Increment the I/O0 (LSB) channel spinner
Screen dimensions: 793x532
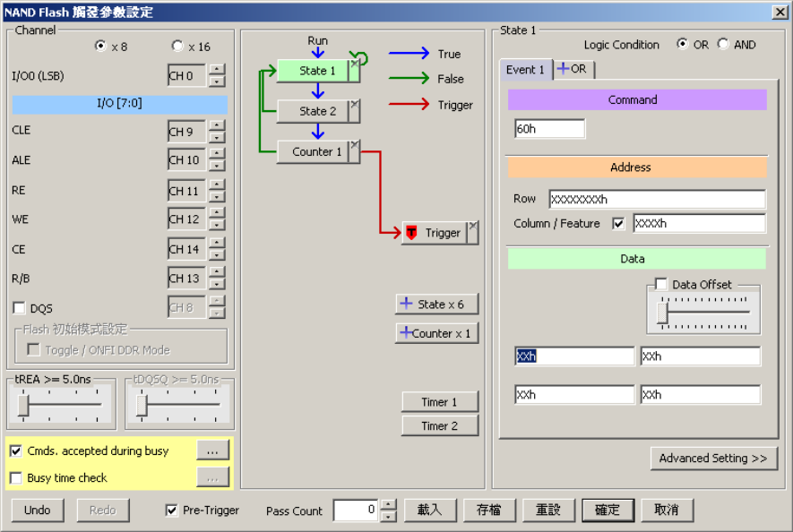coord(217,70)
